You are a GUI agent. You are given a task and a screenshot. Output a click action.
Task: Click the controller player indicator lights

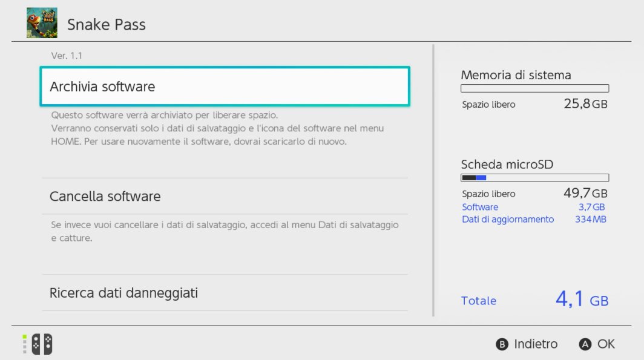tap(25, 344)
